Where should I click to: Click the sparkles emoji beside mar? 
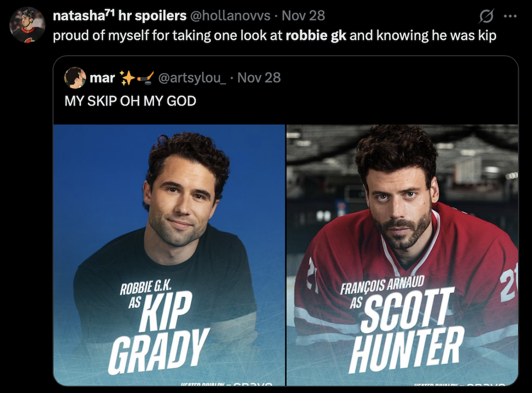127,78
